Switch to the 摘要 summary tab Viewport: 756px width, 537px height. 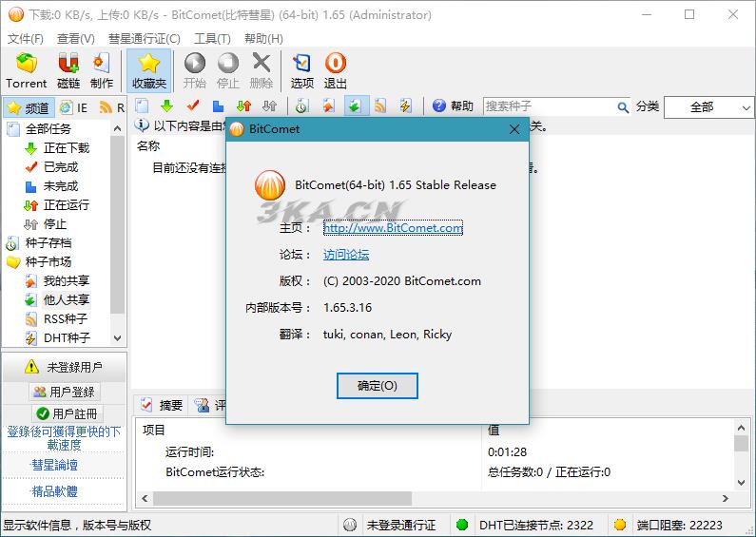(164, 405)
